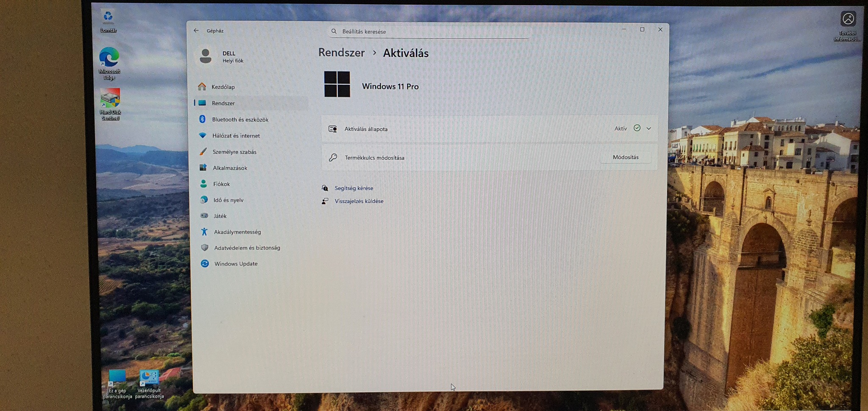This screenshot has width=868, height=411.
Task: Open the 'Visszajelzés küldése' link
Action: pyautogui.click(x=359, y=201)
